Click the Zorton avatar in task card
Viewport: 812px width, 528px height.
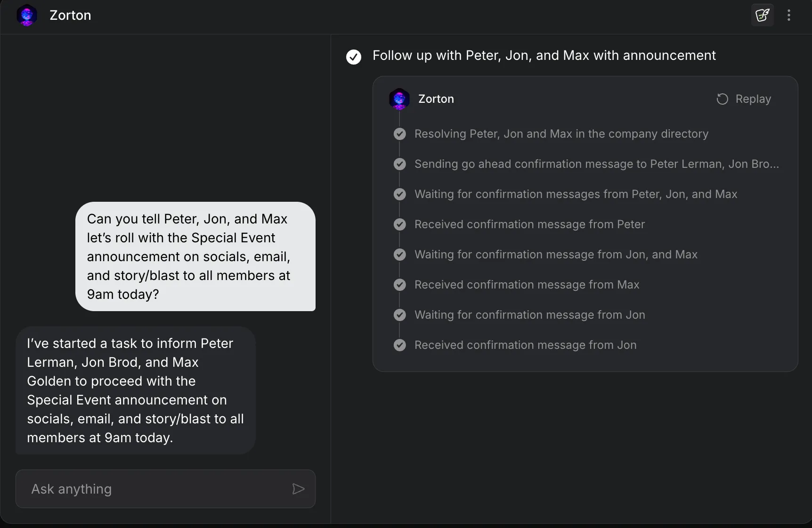click(x=399, y=99)
